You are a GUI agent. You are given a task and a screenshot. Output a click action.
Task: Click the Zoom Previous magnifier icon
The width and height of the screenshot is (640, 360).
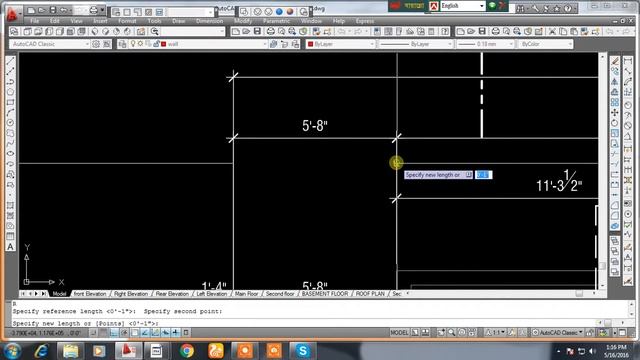coord(154,31)
